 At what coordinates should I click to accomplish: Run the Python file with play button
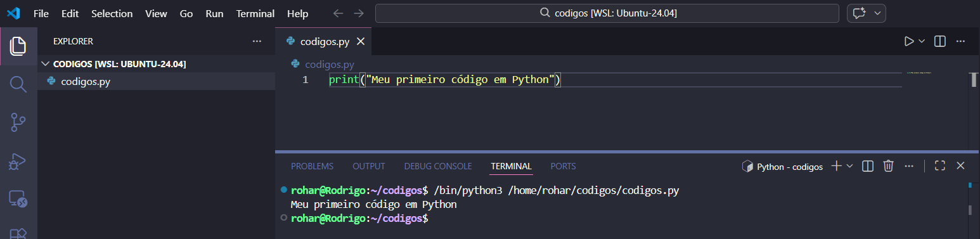point(909,41)
